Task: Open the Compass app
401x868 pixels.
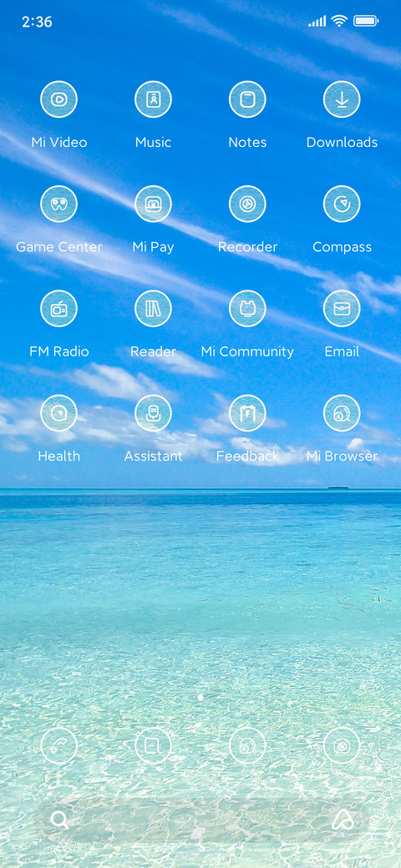Action: point(342,204)
